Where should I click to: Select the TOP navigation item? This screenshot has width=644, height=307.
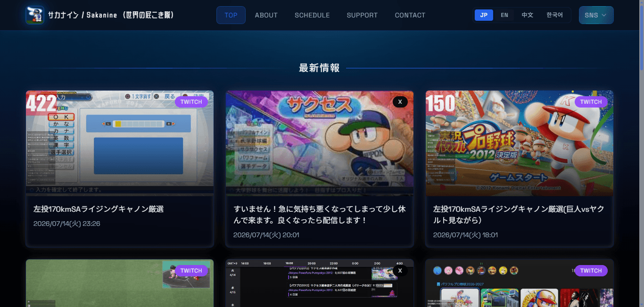click(x=231, y=15)
